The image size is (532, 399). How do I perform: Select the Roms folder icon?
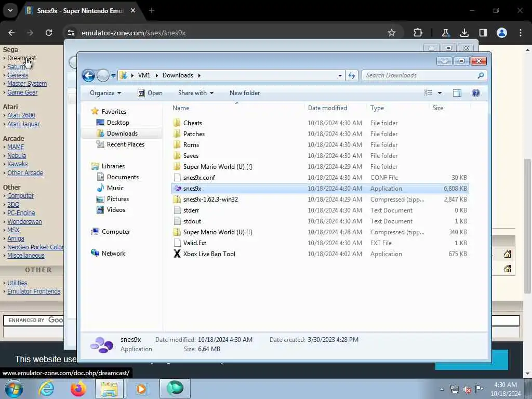tap(177, 144)
